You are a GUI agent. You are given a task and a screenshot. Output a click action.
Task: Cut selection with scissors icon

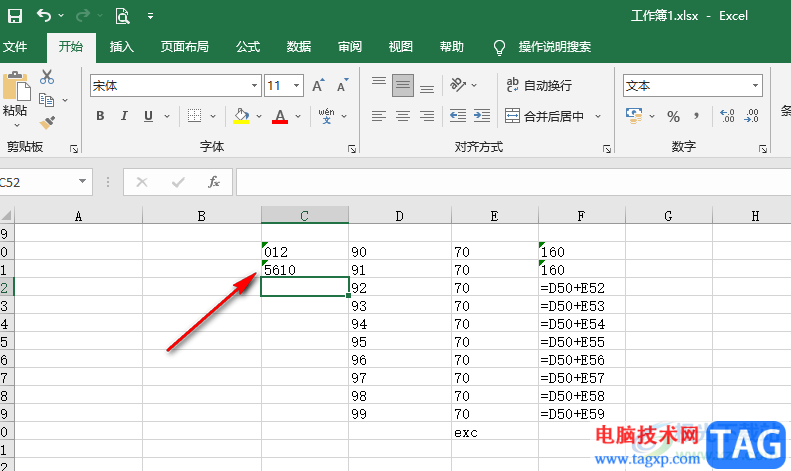47,77
